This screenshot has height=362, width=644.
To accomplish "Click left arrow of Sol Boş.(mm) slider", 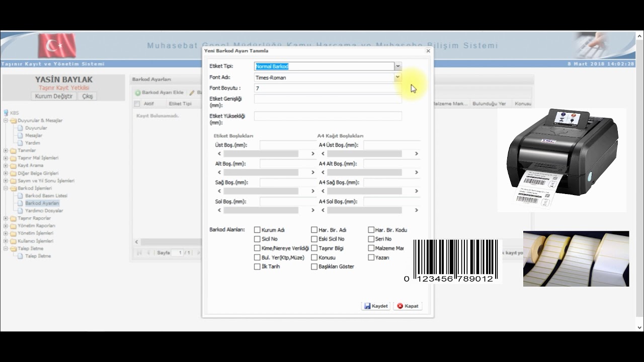I will click(219, 210).
